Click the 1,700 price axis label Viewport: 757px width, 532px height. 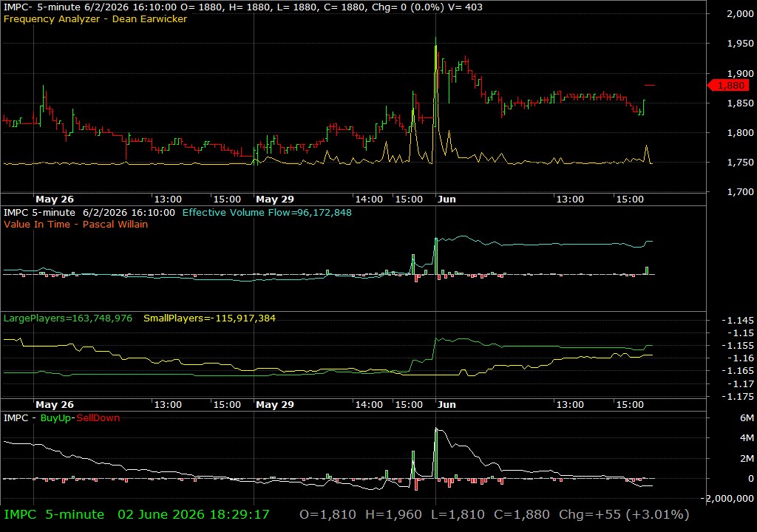pyautogui.click(x=740, y=191)
